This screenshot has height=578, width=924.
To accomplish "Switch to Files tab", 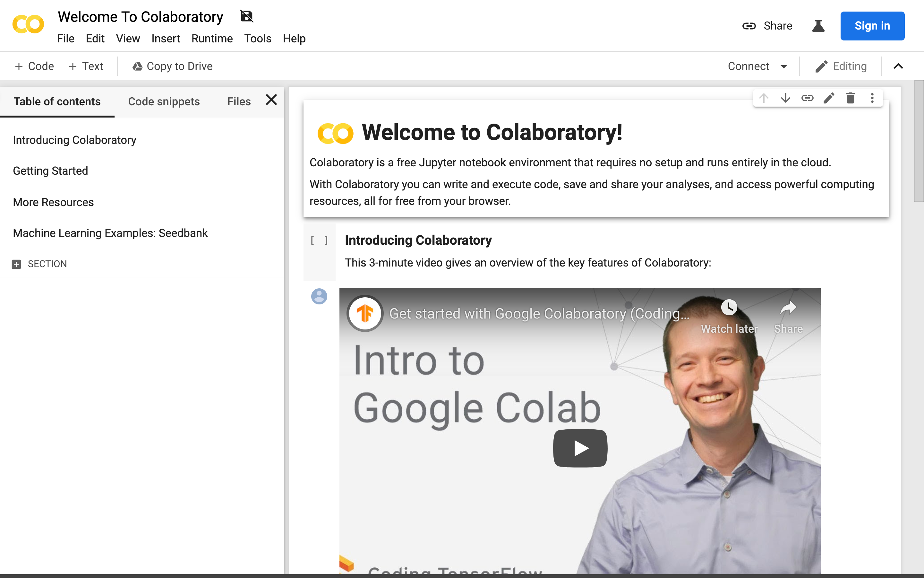I will [239, 102].
